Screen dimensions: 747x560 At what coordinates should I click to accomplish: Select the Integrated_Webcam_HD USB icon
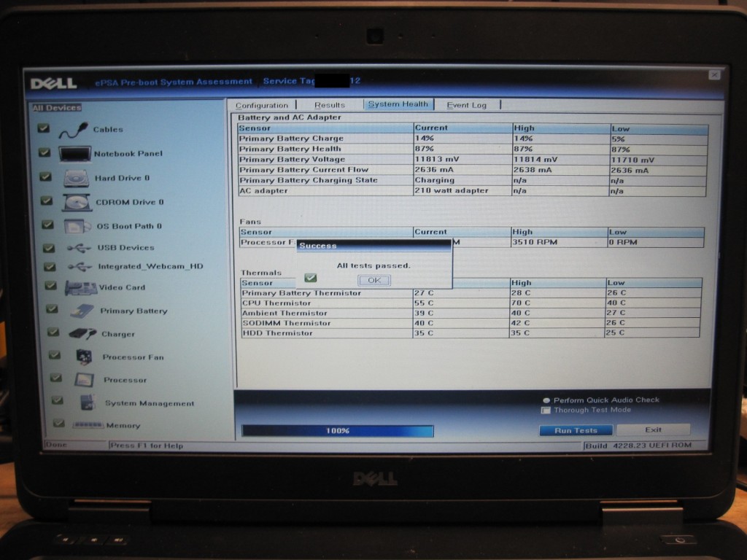click(x=80, y=267)
